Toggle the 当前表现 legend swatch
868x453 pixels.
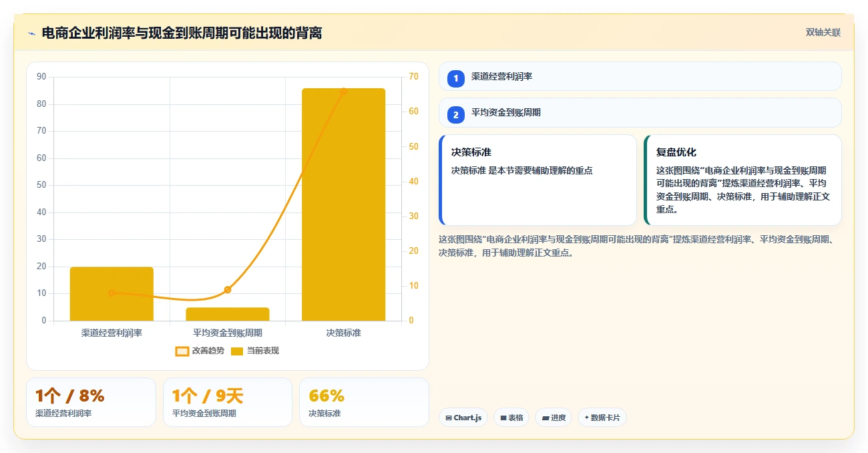[237, 351]
